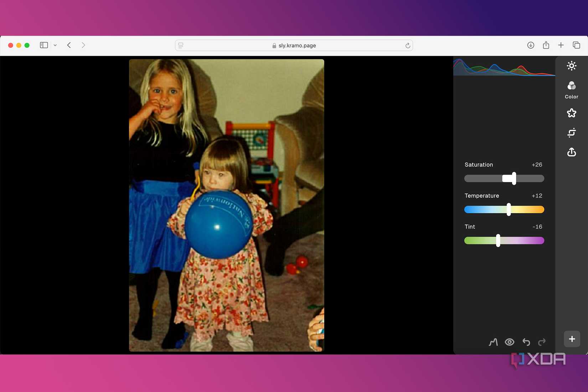Redo the last adjustment
Image resolution: width=588 pixels, height=392 pixels.
[542, 342]
